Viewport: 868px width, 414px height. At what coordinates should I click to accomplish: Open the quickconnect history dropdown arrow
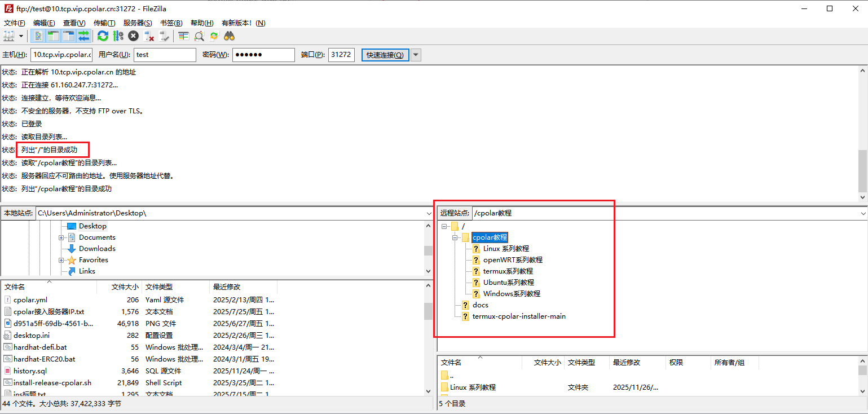click(x=416, y=55)
